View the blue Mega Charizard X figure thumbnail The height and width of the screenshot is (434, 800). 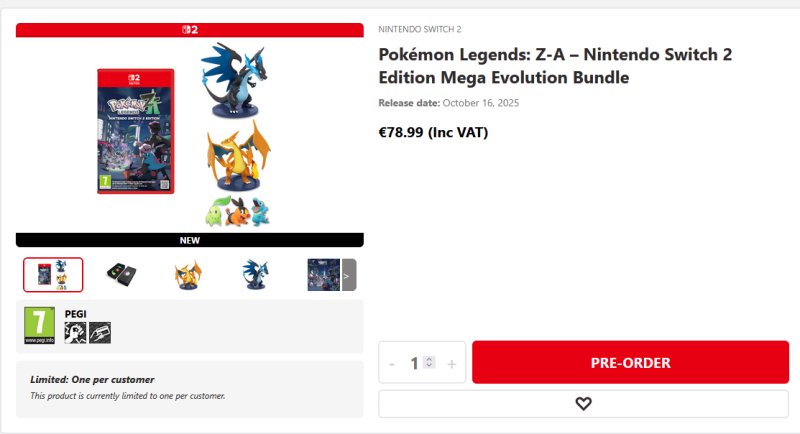coord(256,274)
